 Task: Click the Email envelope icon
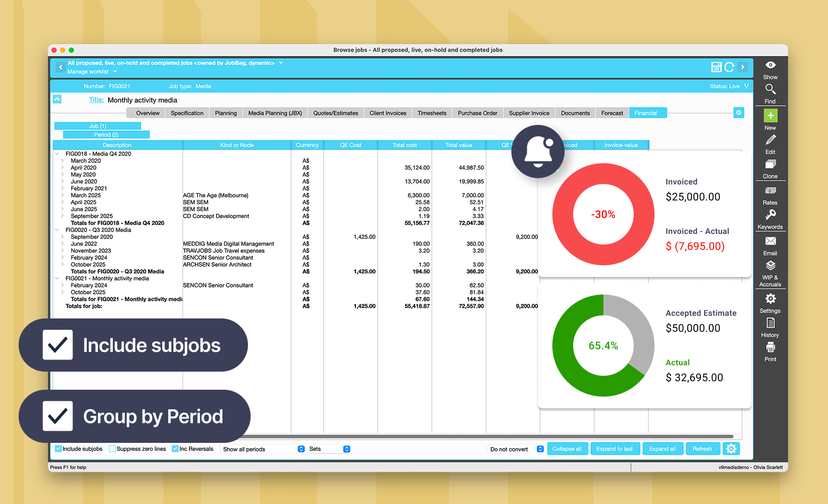[770, 241]
